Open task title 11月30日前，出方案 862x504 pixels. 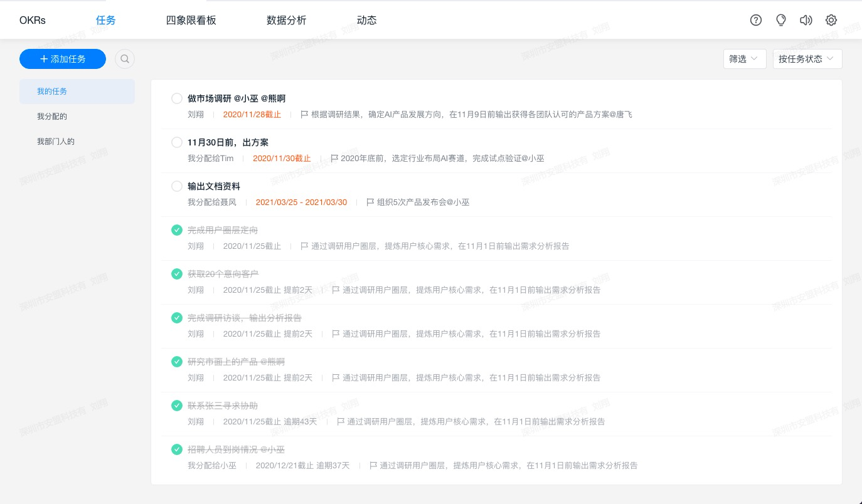[x=228, y=142]
